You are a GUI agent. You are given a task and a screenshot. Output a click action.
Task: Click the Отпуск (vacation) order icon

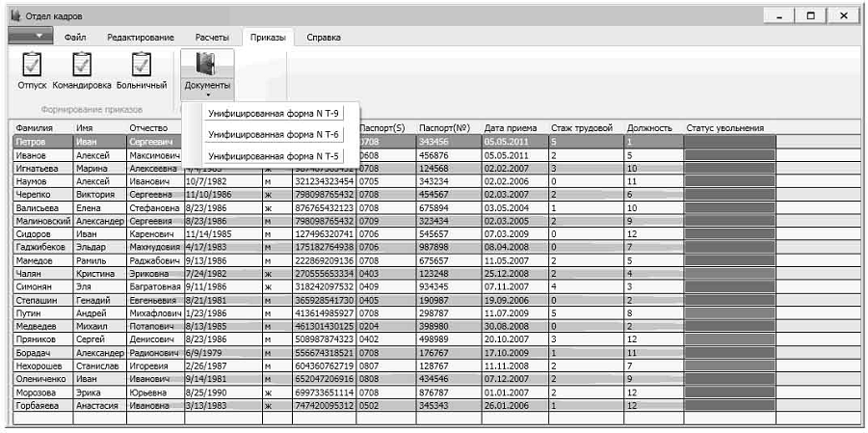pyautogui.click(x=32, y=66)
